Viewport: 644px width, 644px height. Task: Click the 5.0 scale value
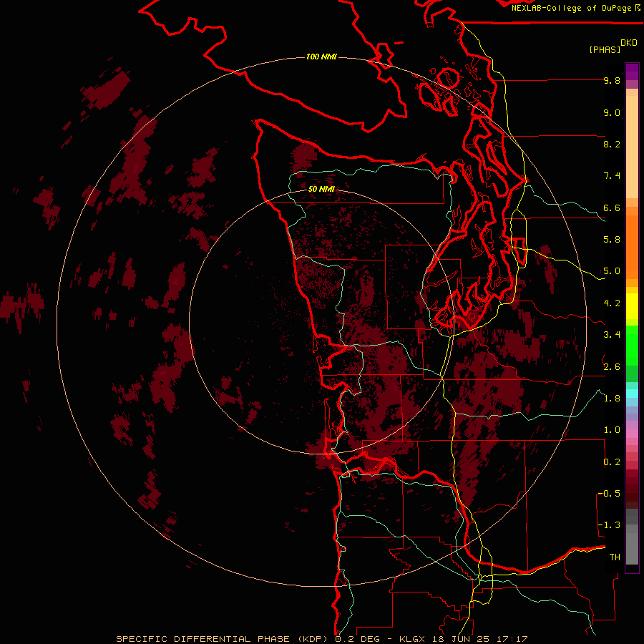point(612,271)
